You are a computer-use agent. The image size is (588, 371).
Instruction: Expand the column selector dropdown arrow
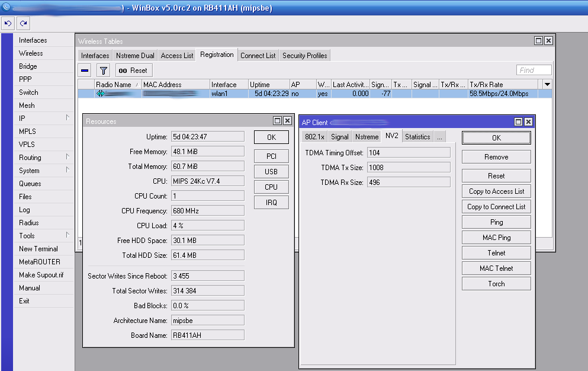coord(547,85)
